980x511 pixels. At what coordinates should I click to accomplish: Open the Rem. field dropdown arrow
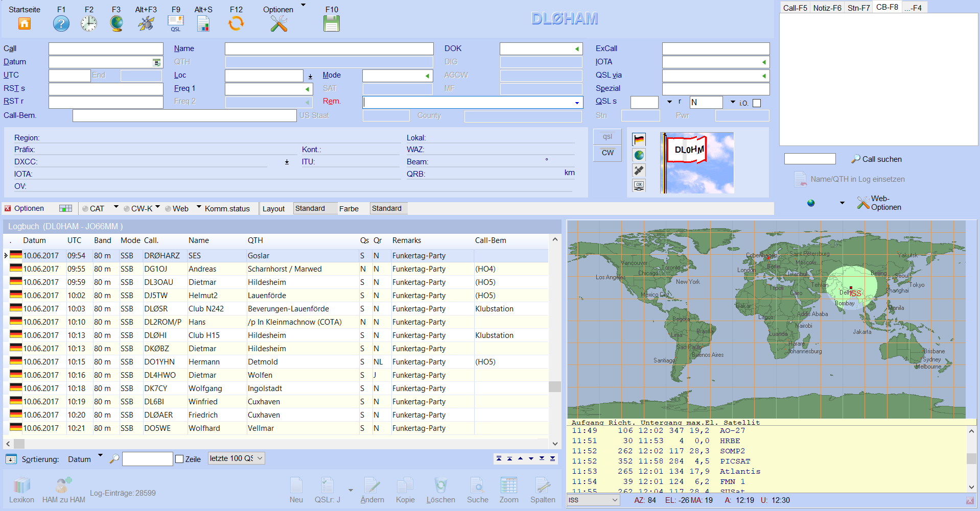click(577, 103)
